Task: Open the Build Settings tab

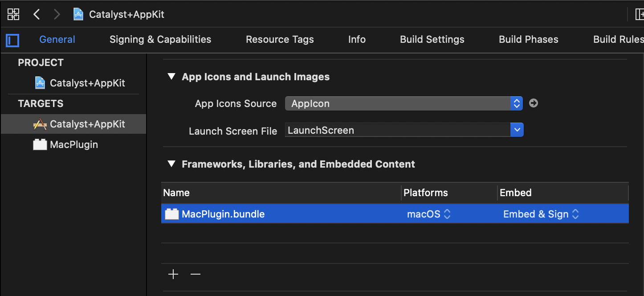Action: 432,39
